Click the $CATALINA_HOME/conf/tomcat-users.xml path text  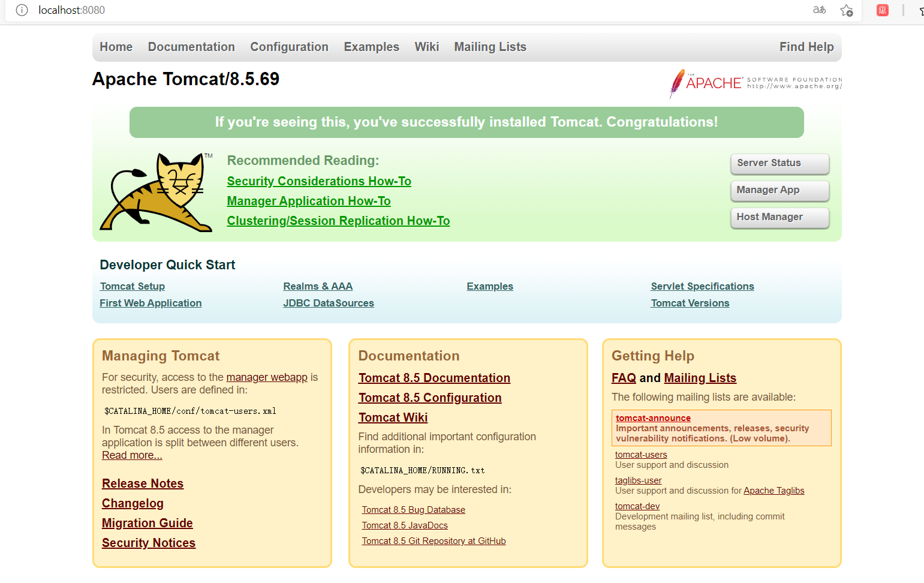tap(190, 411)
